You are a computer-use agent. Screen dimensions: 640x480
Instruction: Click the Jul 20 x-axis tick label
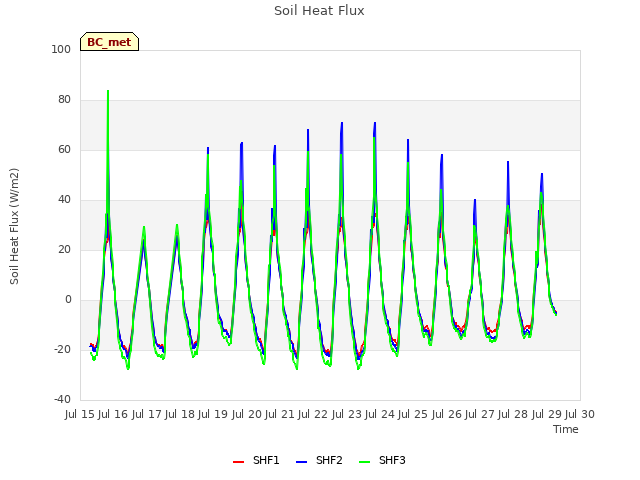[247, 414]
